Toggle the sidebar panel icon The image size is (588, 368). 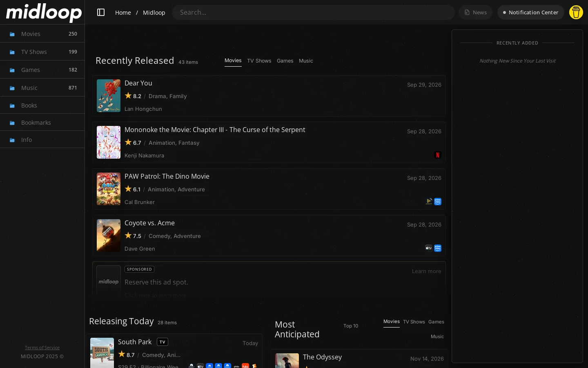pyautogui.click(x=101, y=12)
